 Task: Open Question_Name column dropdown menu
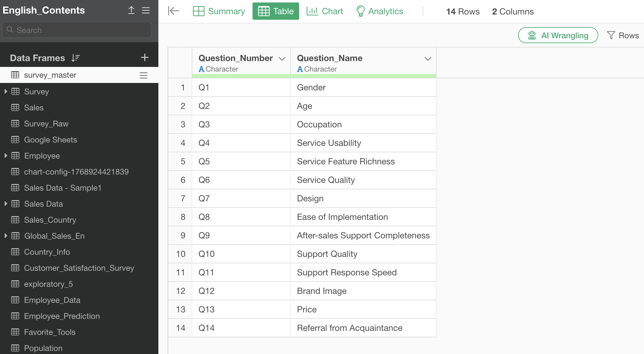point(428,59)
